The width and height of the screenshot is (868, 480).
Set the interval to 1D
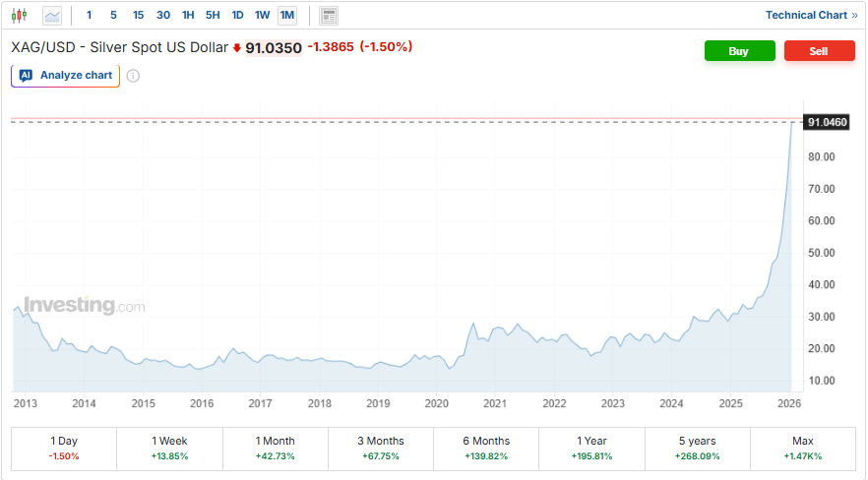(x=237, y=16)
